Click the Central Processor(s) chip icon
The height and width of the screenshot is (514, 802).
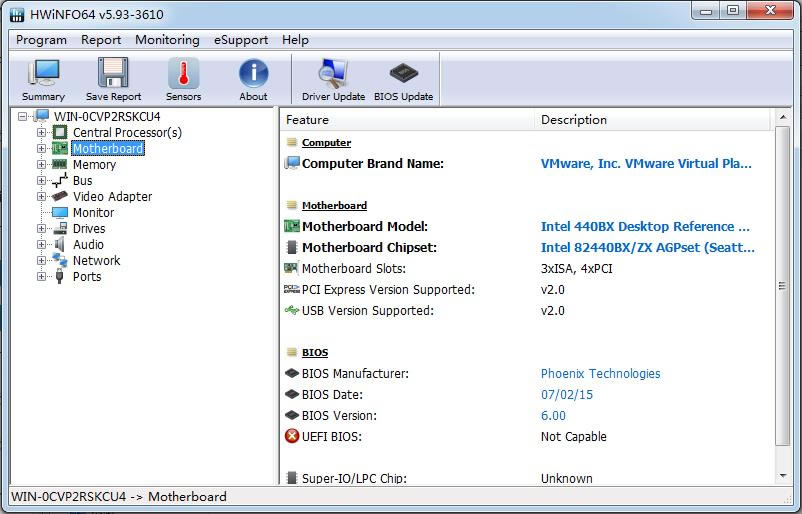pos(60,132)
